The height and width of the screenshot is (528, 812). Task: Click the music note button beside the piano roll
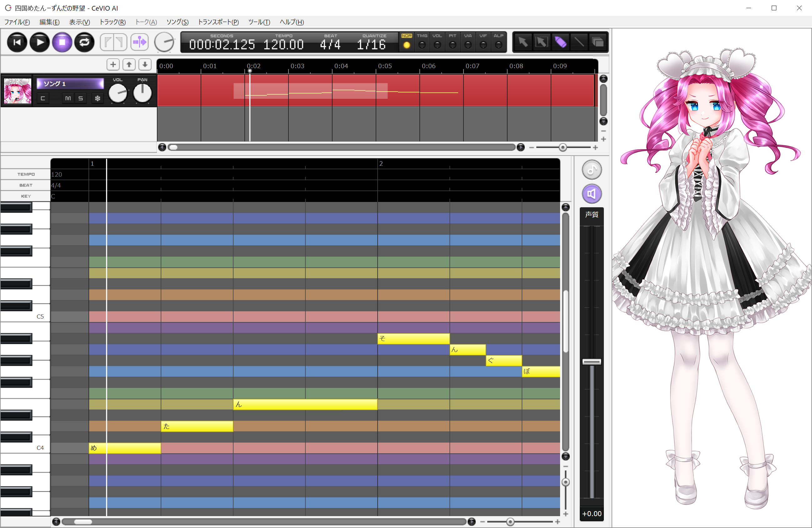point(592,170)
